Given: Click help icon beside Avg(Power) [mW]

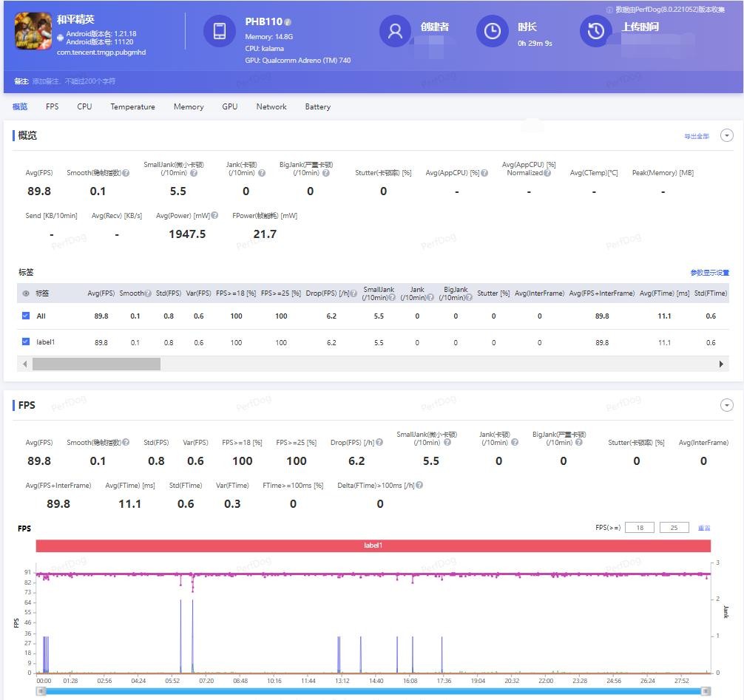Looking at the screenshot, I should click(x=214, y=215).
